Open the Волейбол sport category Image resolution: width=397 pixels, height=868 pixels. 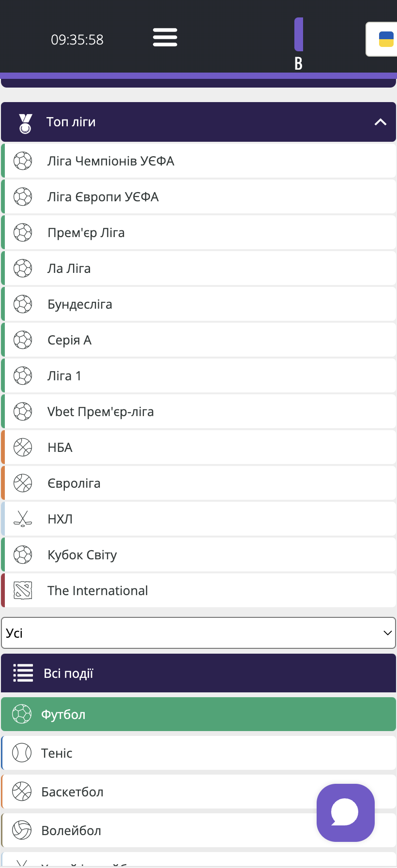tap(71, 830)
